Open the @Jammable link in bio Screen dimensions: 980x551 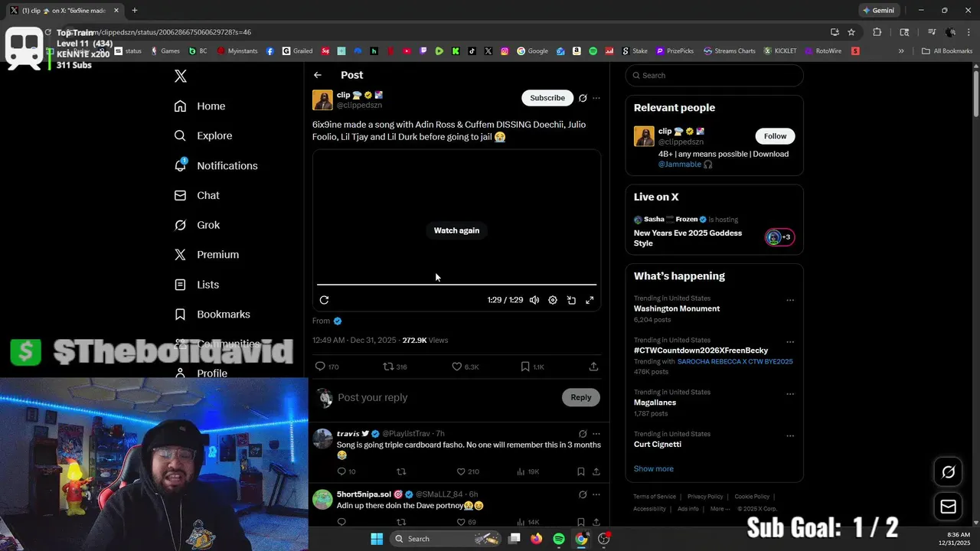point(680,164)
